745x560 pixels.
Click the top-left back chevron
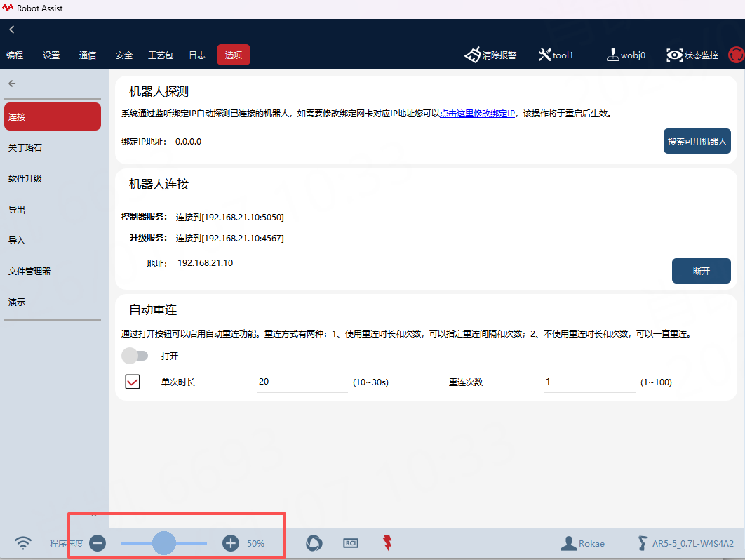click(12, 29)
